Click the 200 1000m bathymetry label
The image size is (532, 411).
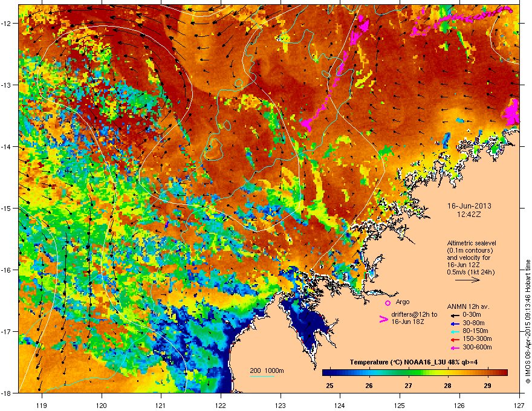click(x=267, y=371)
